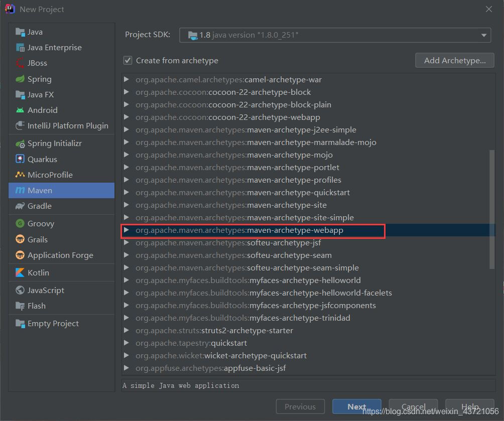Select maven-archetype-portlet row

[308, 168]
